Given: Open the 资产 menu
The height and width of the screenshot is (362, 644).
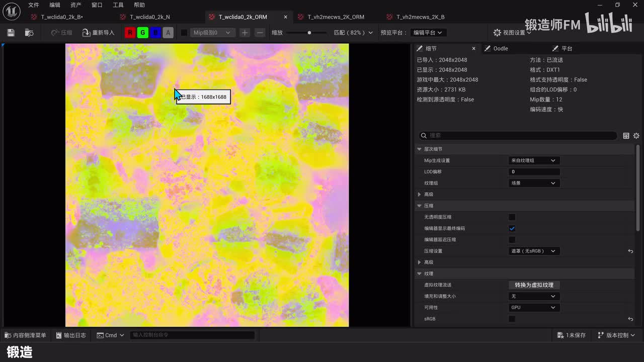Looking at the screenshot, I should point(76,5).
